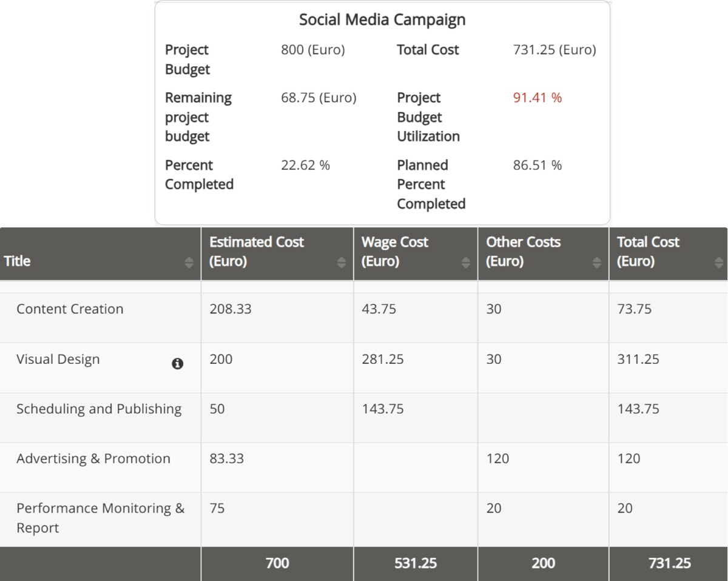The height and width of the screenshot is (581, 728).
Task: Click the 86.51 % planned percent value
Action: click(538, 165)
